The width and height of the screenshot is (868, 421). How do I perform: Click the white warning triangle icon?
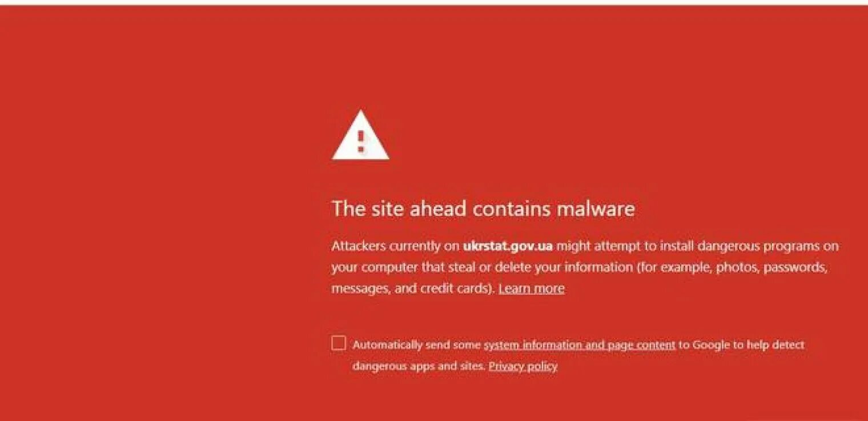(x=360, y=136)
